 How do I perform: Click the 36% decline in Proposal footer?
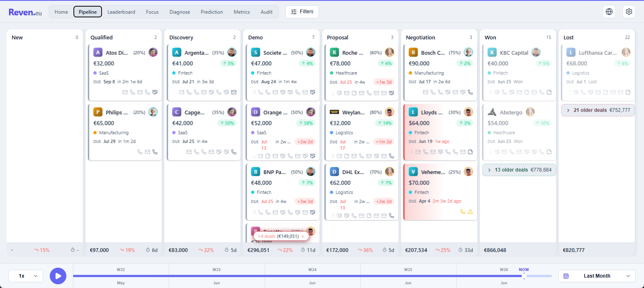pyautogui.click(x=365, y=250)
